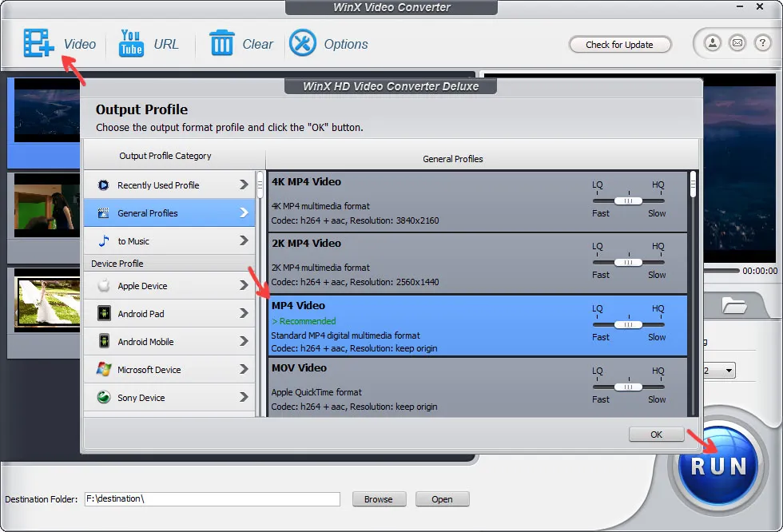Clear the video list with the trash icon
Screen dimensions: 783x532
(x=222, y=43)
